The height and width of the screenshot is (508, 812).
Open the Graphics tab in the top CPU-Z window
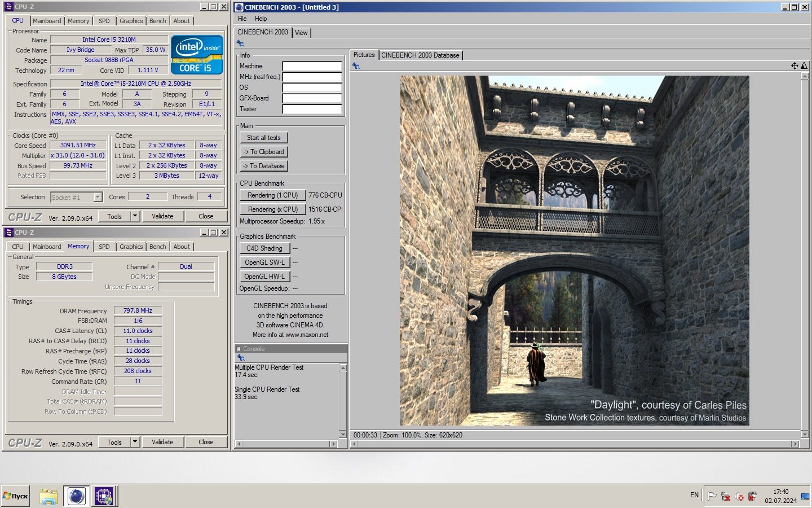click(131, 21)
